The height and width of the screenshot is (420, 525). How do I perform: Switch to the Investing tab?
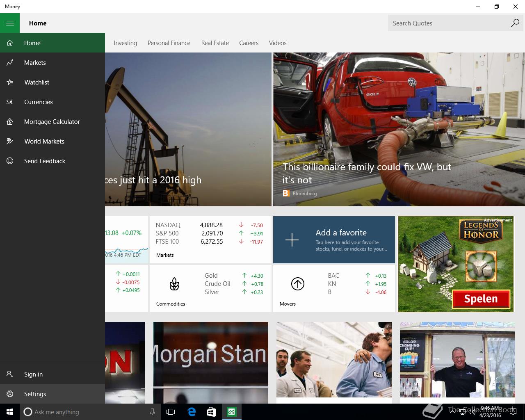(x=126, y=43)
